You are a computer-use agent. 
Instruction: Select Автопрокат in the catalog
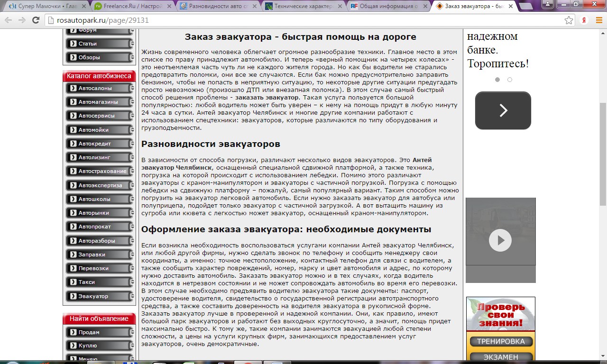point(99,227)
